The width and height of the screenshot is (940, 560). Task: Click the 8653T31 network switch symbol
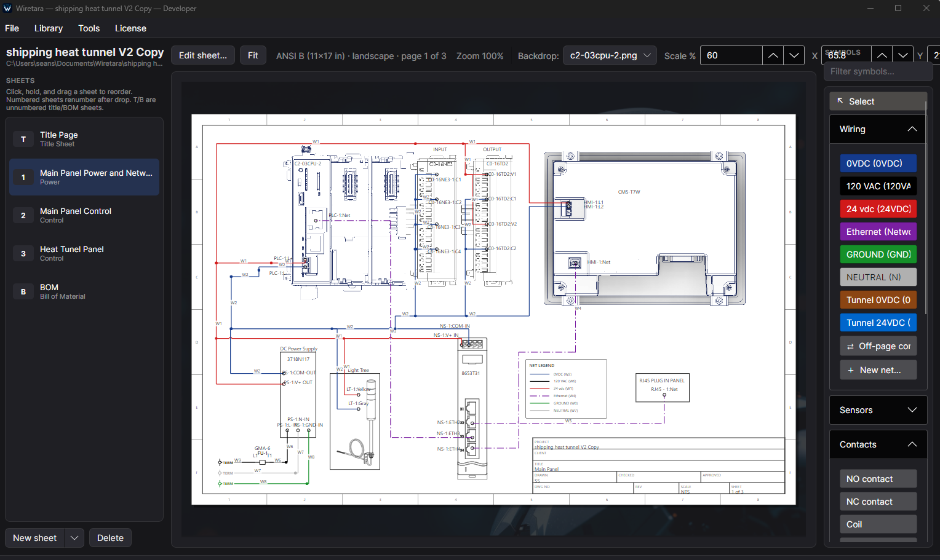(x=472, y=408)
